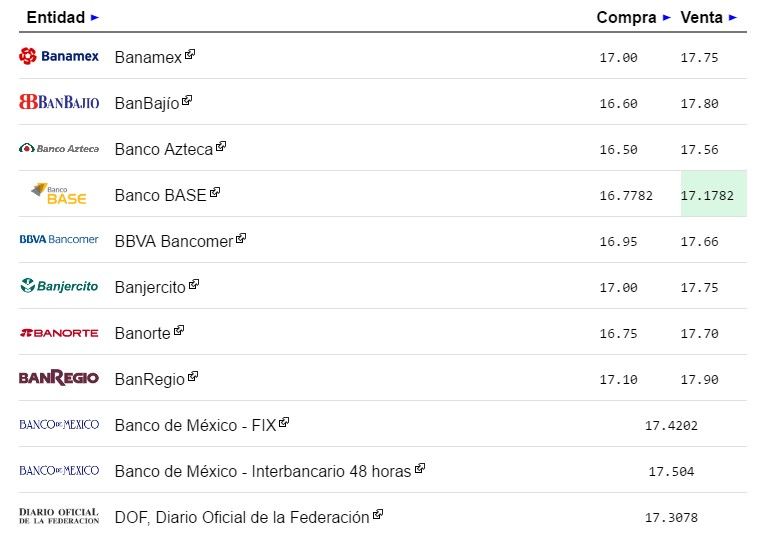Sort table by Entidad column arrow

tap(95, 17)
